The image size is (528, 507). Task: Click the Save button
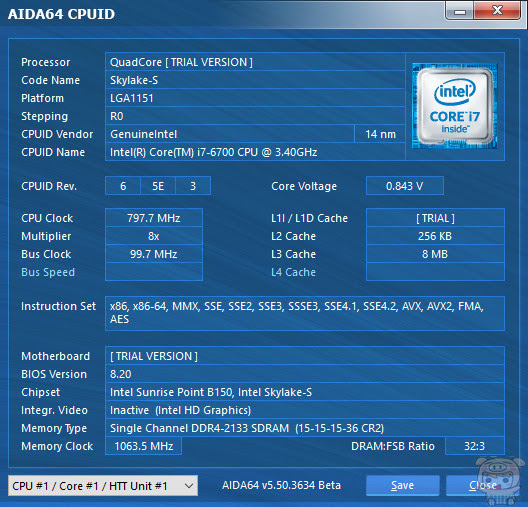[x=403, y=485]
